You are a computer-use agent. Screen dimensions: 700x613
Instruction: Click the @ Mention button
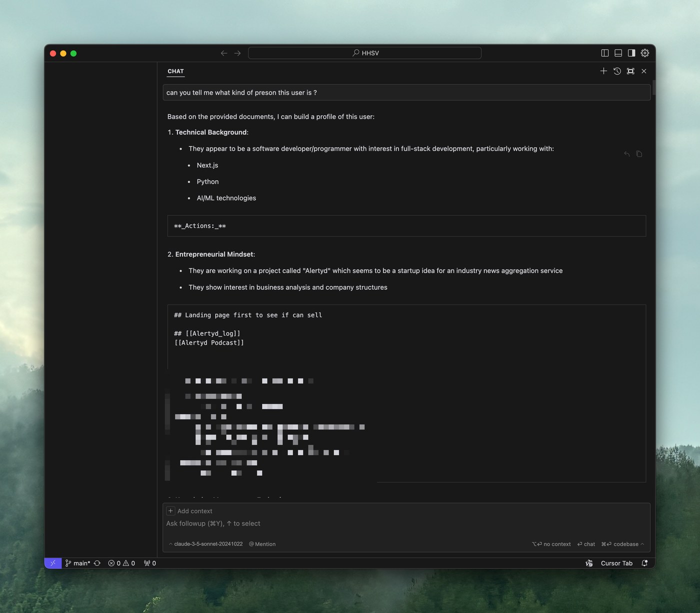point(262,544)
